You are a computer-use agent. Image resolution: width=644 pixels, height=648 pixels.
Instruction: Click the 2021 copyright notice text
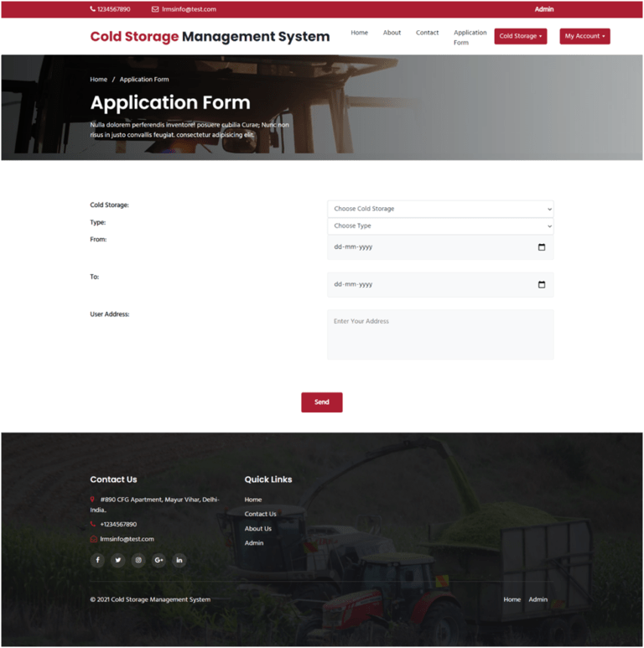click(150, 599)
